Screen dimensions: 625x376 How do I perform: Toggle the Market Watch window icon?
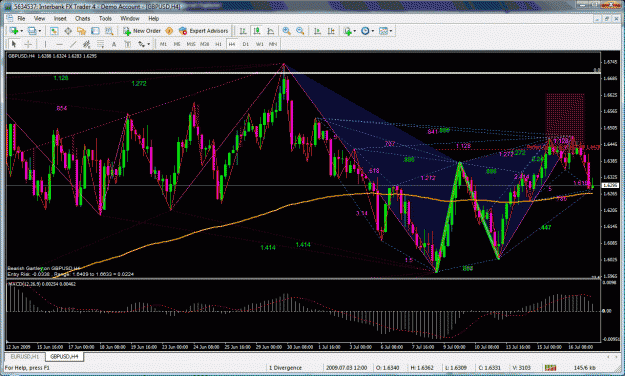click(54, 31)
